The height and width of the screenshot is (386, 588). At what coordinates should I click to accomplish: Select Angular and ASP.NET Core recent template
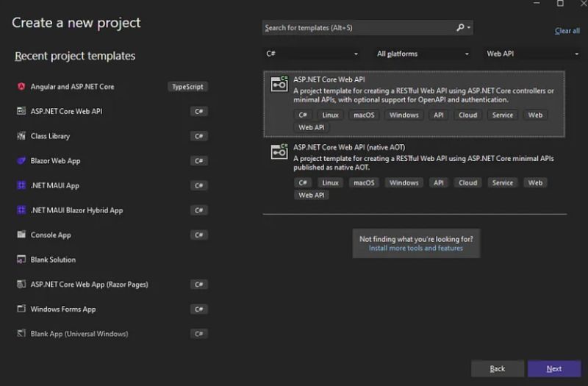tap(112, 87)
